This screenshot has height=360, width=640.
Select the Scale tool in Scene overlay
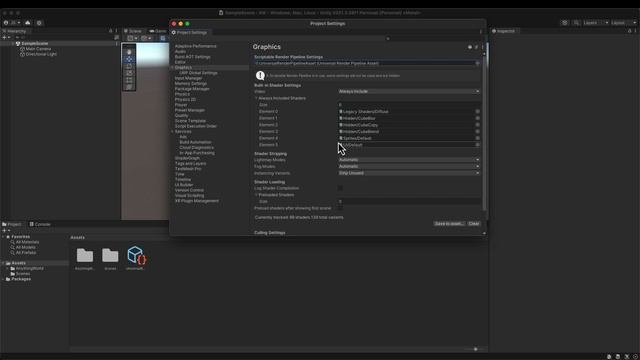pos(129,73)
